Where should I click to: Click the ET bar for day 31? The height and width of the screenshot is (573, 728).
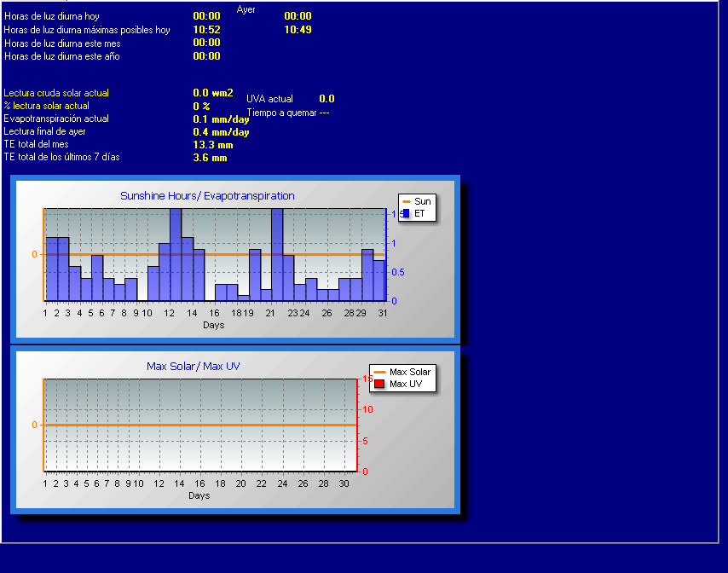(379, 280)
